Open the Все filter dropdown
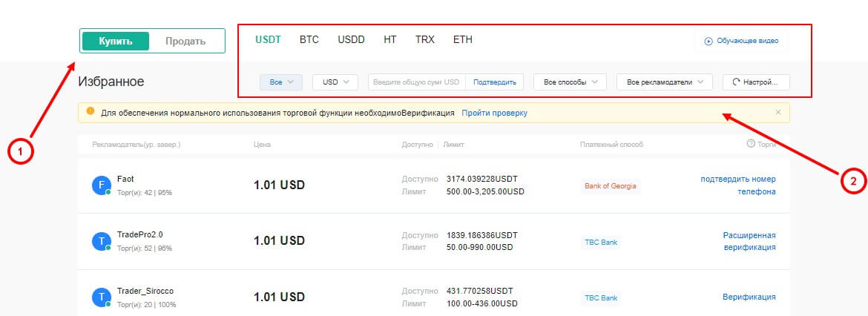Screen dimensions: 868x316 pyautogui.click(x=281, y=82)
